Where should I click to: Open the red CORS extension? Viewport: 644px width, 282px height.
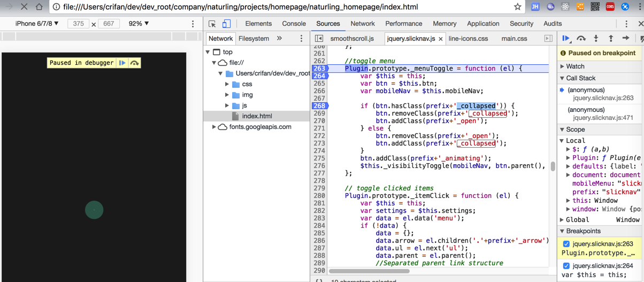coord(610,7)
